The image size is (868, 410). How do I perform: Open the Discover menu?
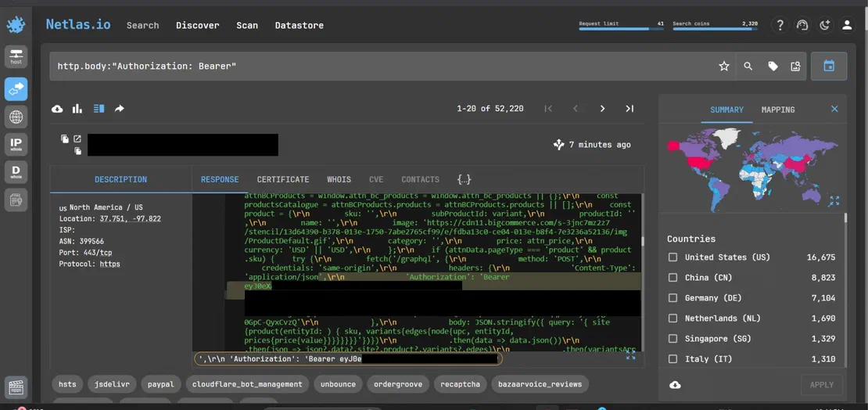198,26
